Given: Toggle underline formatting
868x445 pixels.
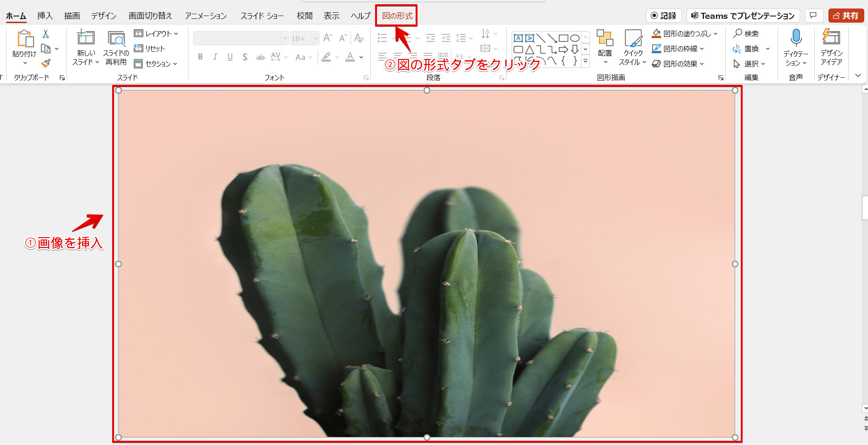Looking at the screenshot, I should (230, 57).
